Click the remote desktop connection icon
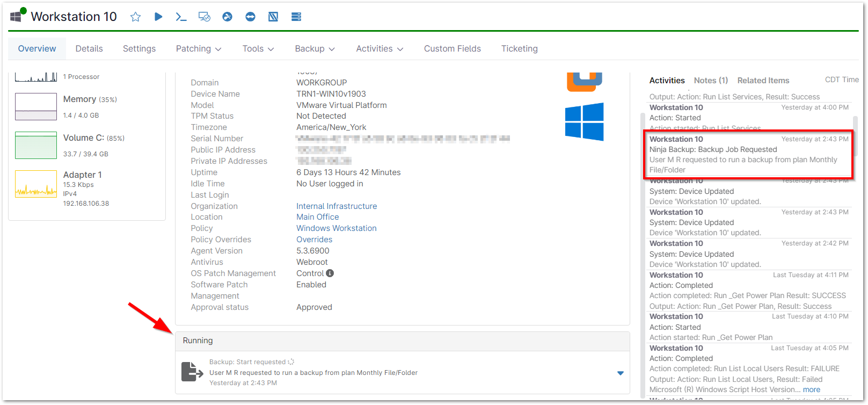 [204, 17]
